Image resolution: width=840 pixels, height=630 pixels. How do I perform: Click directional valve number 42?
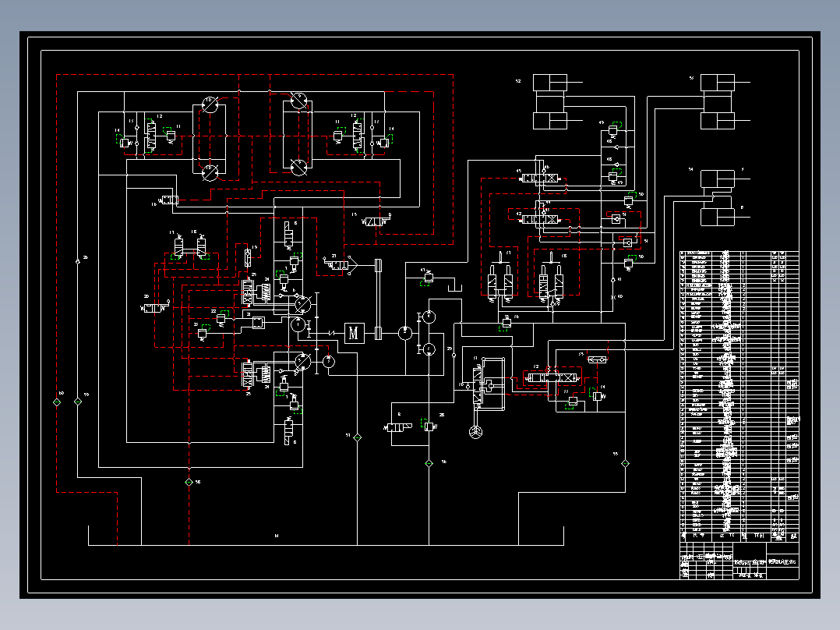coord(540,219)
